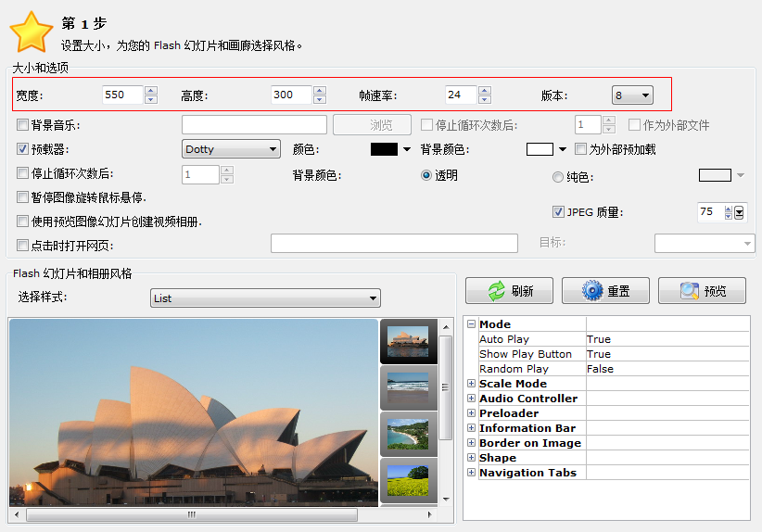Expand the Audio Controller group
Viewport: 762px width, 532px height.
tap(471, 398)
